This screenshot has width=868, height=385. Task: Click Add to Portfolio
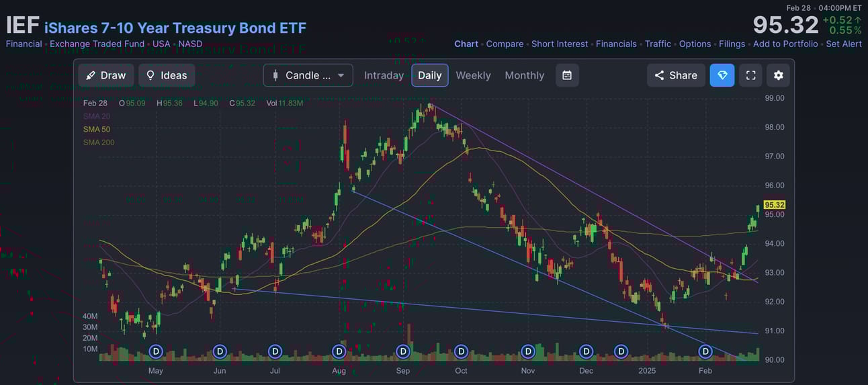tap(785, 44)
